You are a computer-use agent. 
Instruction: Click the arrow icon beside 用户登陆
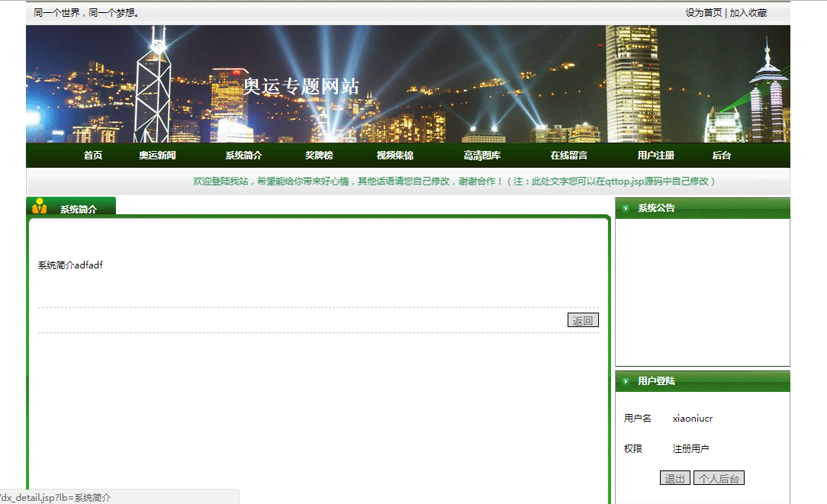626,381
